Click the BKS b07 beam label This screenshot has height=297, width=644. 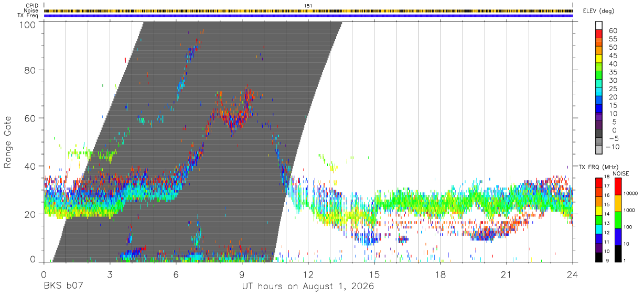pyautogui.click(x=63, y=287)
